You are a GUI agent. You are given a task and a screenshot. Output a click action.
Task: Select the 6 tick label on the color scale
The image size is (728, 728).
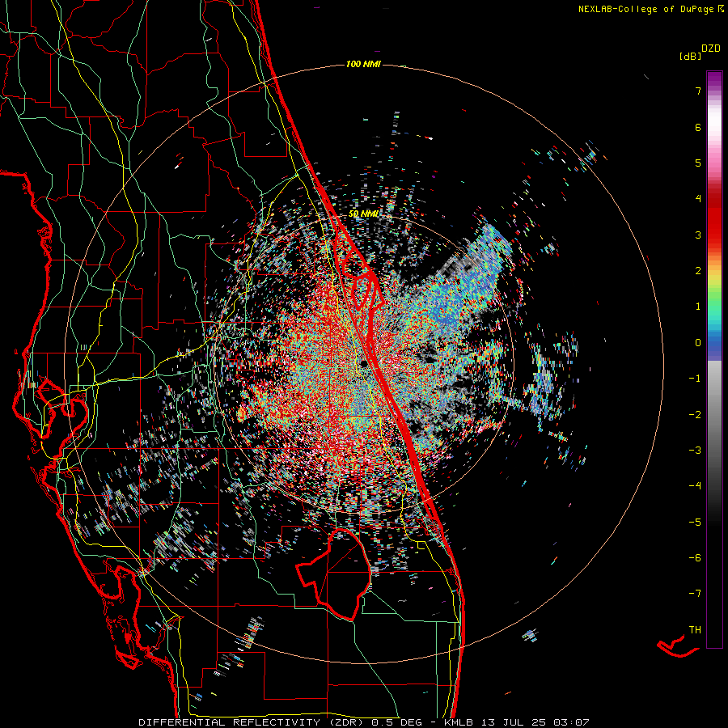[x=698, y=127]
